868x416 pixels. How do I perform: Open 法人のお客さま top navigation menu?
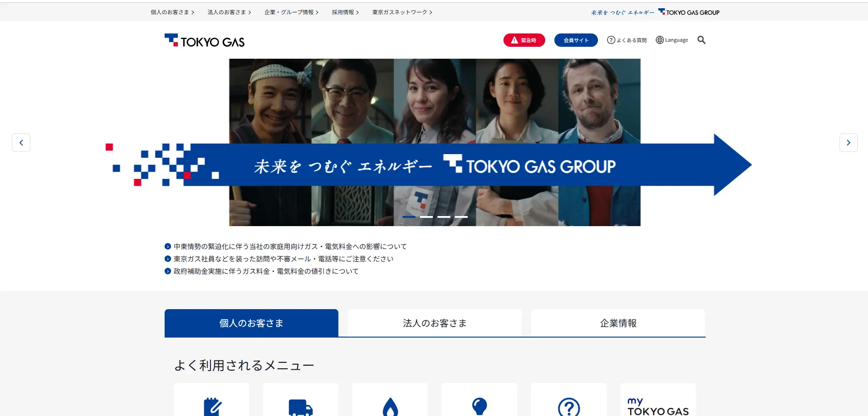point(229,12)
